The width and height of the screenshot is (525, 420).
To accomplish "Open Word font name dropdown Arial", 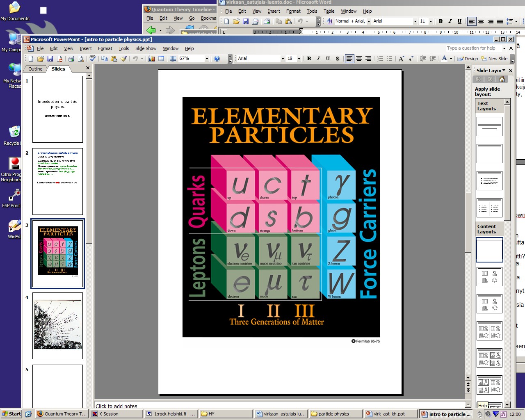I will point(415,21).
